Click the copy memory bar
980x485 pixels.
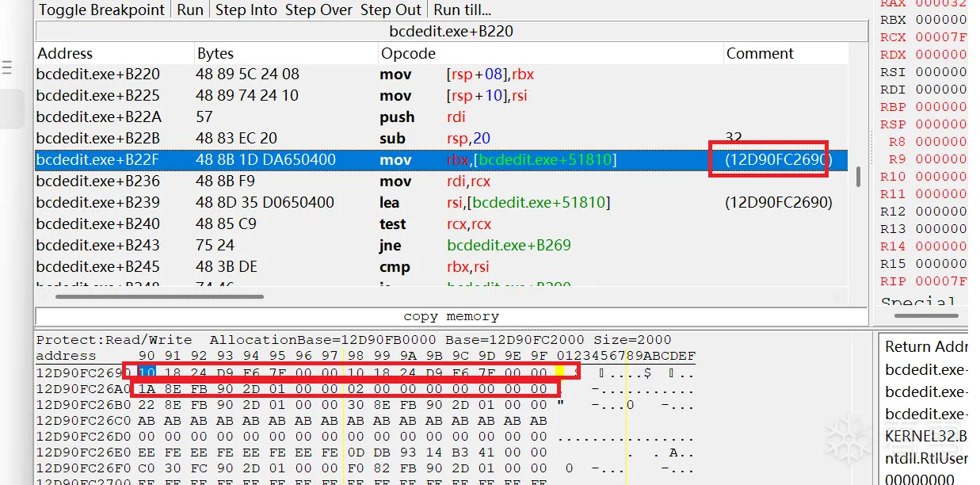coord(452,316)
